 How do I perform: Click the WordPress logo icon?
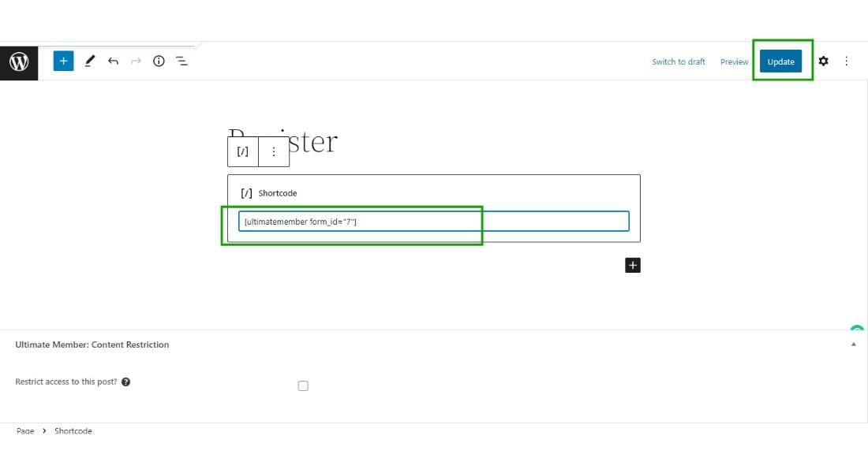19,61
